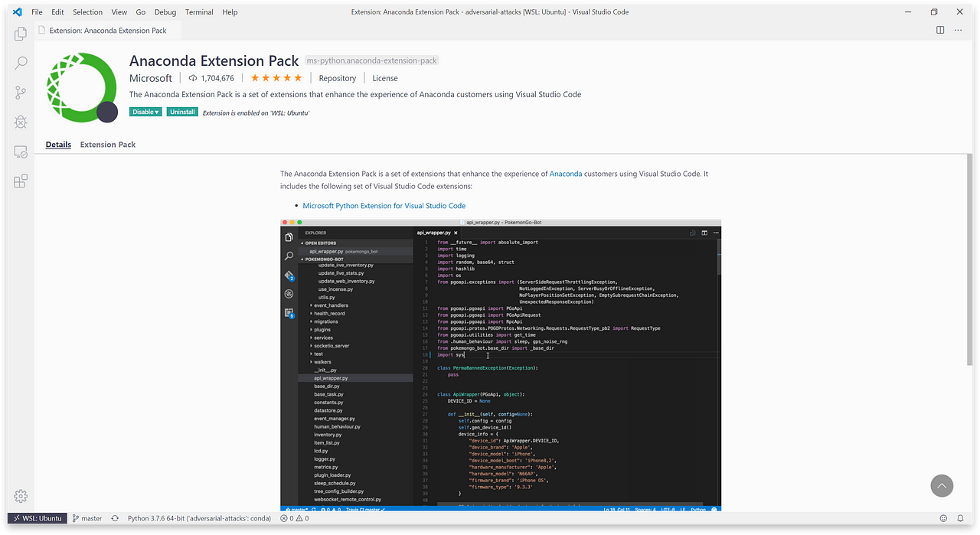Screen dimensions: 980x535
Task: Restore down the Visual Studio Code window
Action: click(934, 12)
